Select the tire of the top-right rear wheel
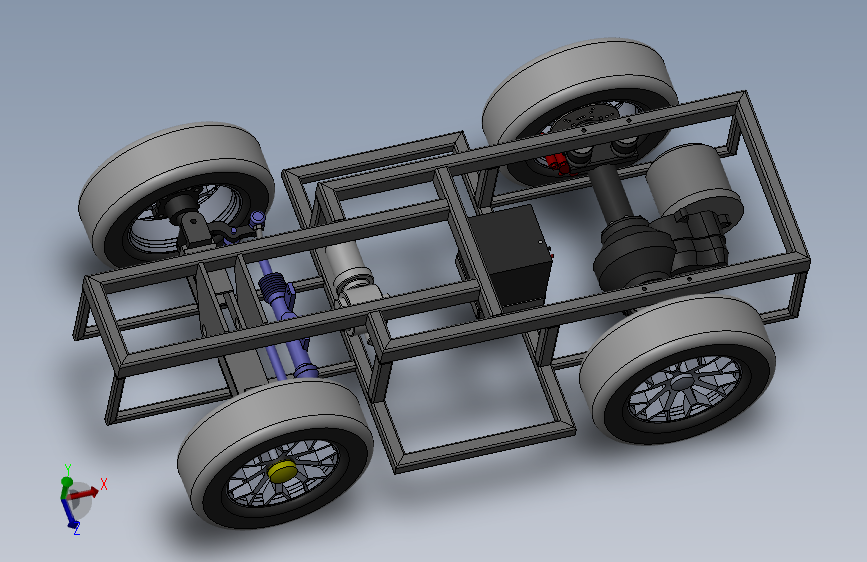Screen dimensions: 867x562 [579, 111]
